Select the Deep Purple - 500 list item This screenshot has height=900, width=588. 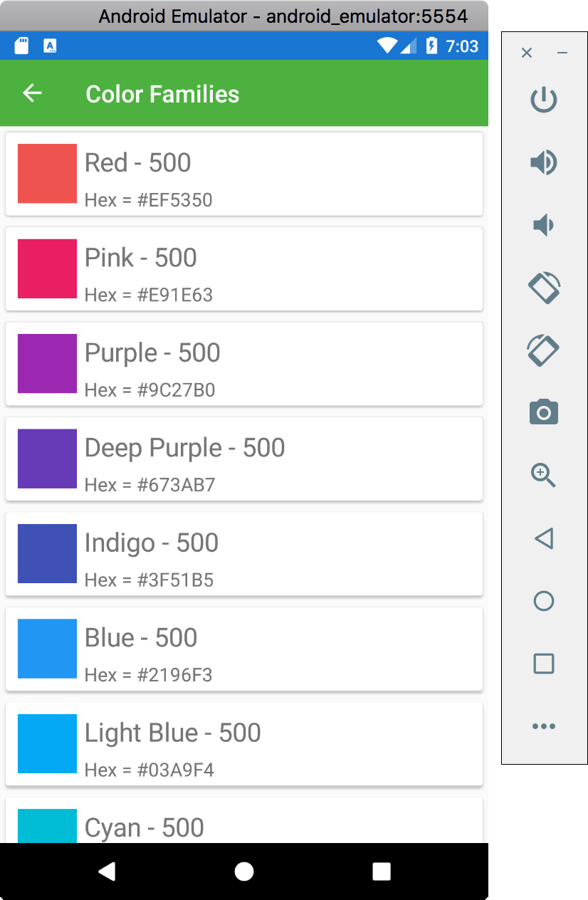click(244, 459)
